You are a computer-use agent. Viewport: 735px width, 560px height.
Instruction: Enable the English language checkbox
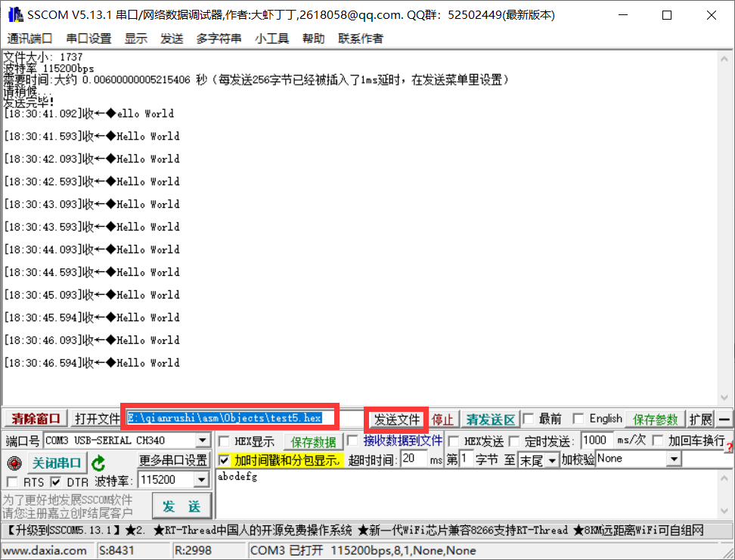tap(578, 419)
